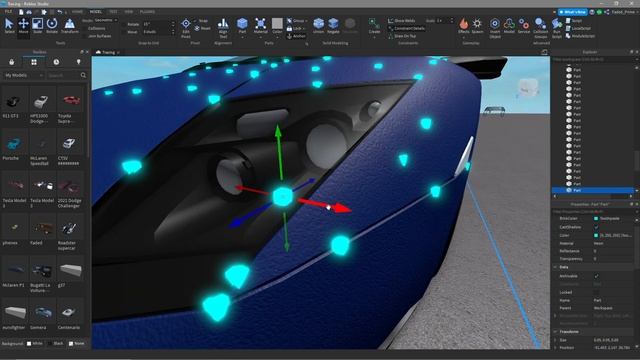
Task: Click Draw On Top button
Action: pos(402,36)
